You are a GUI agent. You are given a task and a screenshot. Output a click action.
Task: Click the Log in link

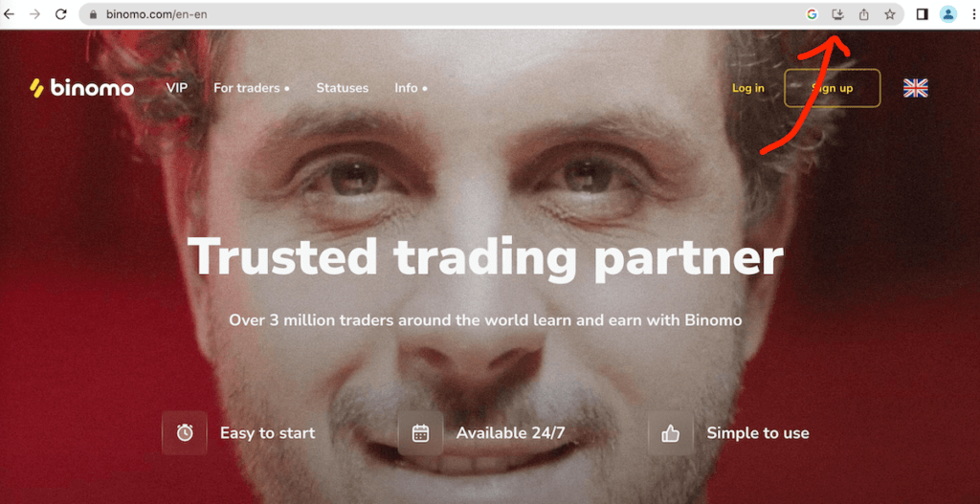point(748,88)
